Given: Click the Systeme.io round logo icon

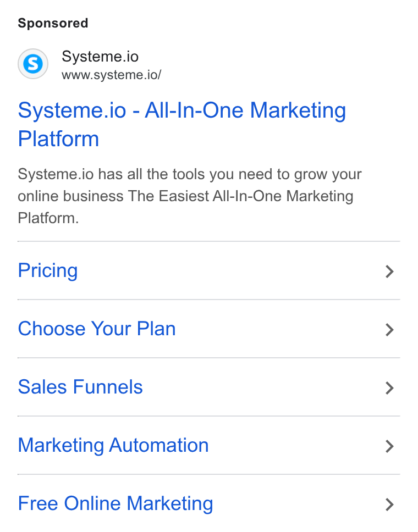Looking at the screenshot, I should click(x=33, y=64).
